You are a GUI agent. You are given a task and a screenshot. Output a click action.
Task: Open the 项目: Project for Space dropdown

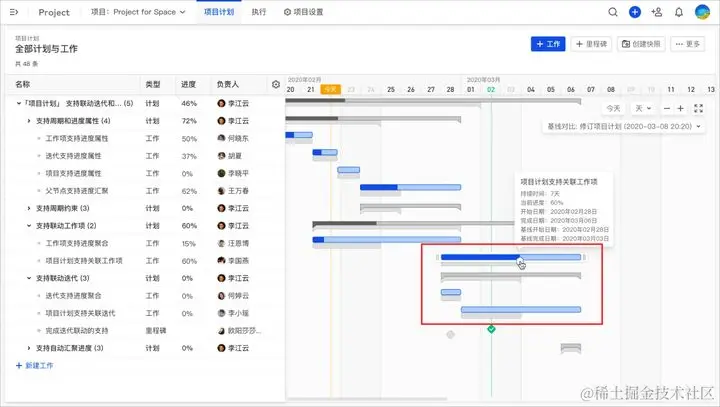pos(138,12)
